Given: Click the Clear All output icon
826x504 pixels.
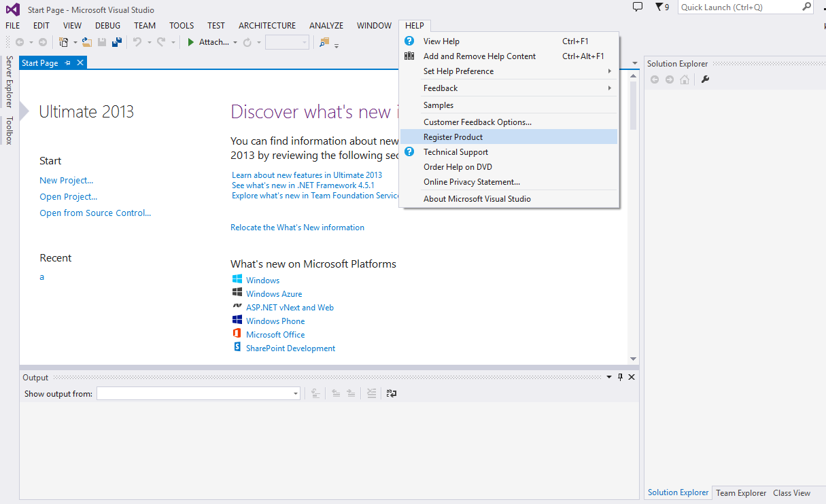Looking at the screenshot, I should (371, 393).
